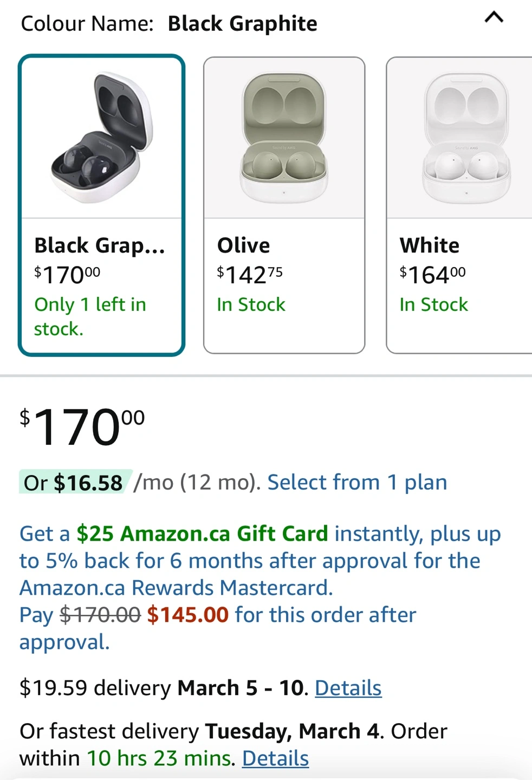Click Details for fastest delivery option
This screenshot has height=780, width=532.
coord(275,758)
